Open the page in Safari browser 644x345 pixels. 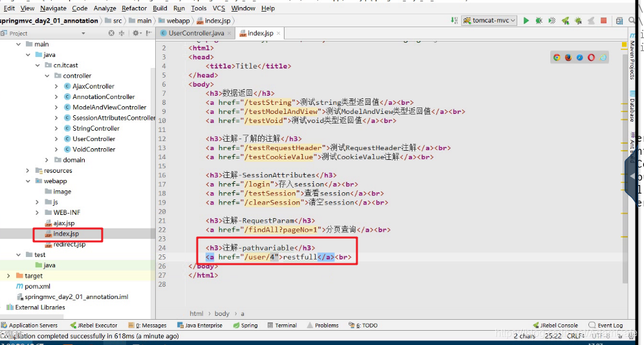579,58
